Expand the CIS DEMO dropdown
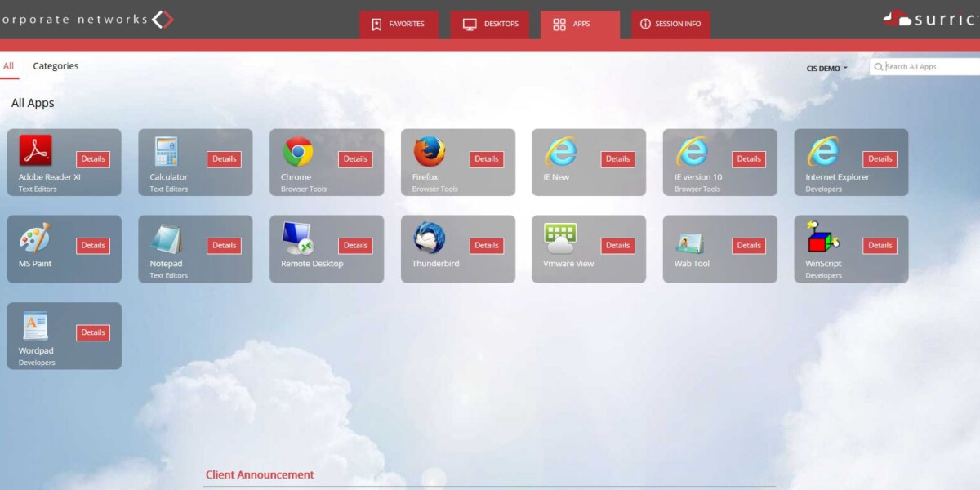This screenshot has width=980, height=490. tap(827, 68)
